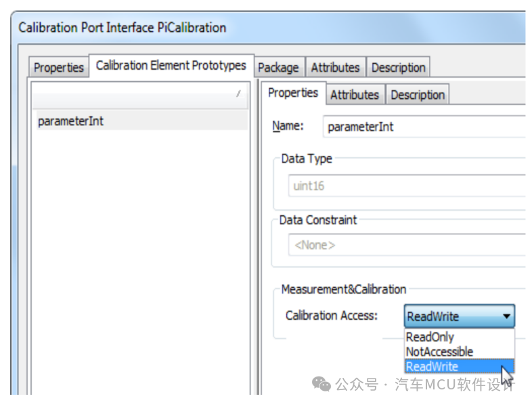Viewport: 532px width, 405px height.
Task: Edit the Name field containing parameterInt
Action: tap(424, 127)
